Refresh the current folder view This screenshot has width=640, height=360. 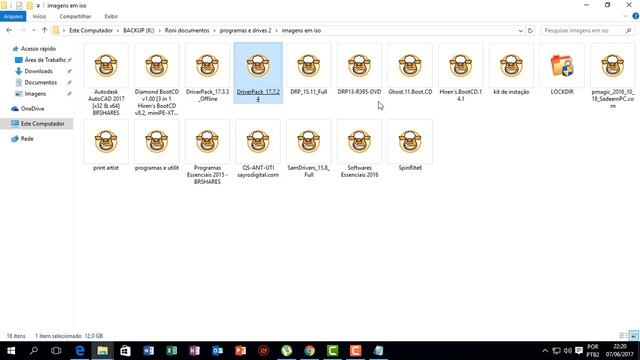(x=530, y=31)
